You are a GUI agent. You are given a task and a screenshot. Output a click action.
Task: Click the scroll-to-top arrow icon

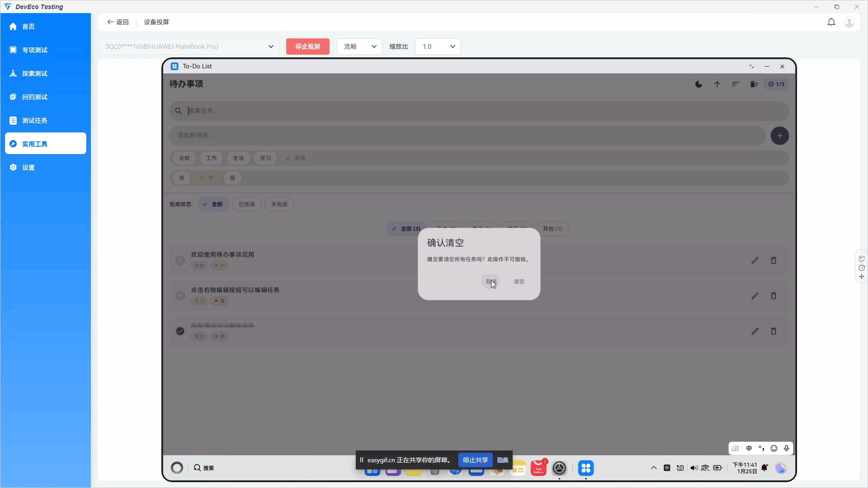(717, 84)
